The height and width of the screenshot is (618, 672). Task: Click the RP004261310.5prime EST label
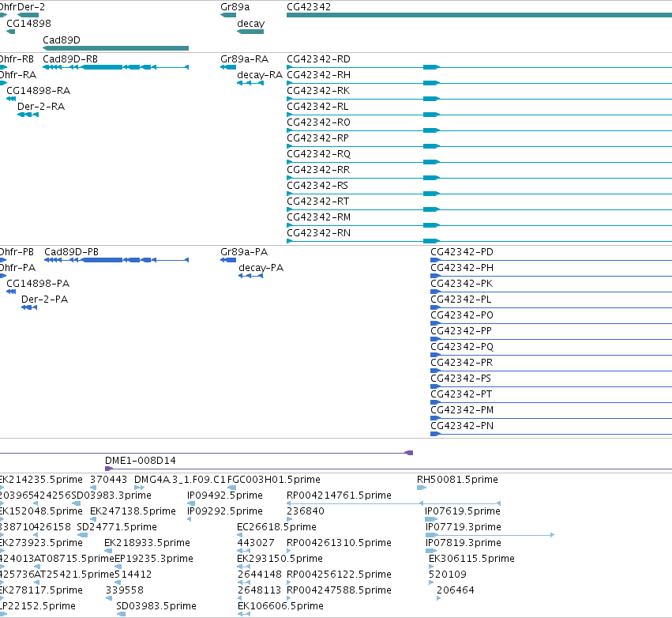(x=339, y=544)
